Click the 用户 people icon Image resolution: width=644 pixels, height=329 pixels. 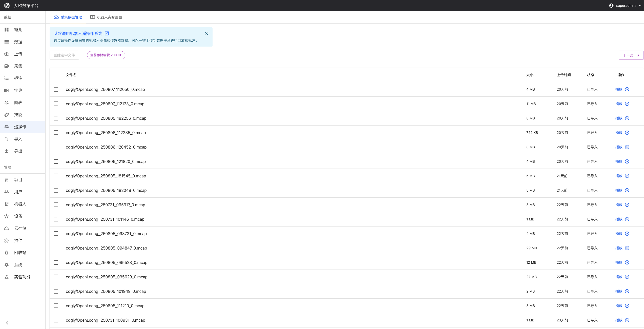tap(7, 192)
